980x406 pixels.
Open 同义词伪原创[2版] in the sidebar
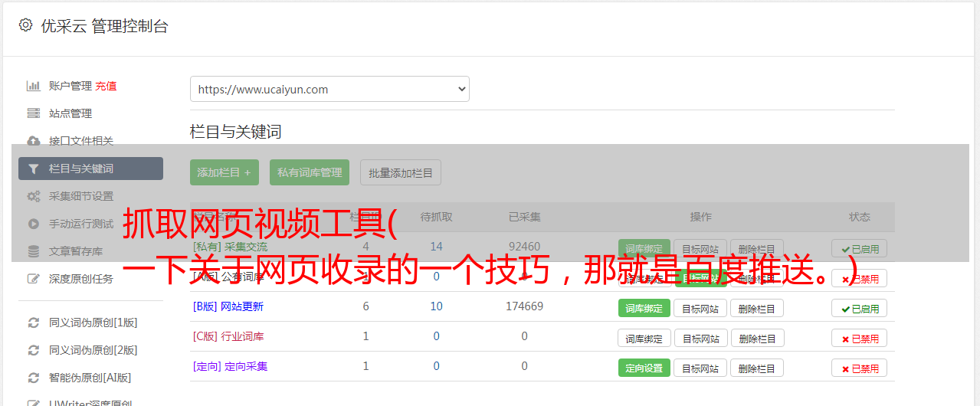(93, 350)
